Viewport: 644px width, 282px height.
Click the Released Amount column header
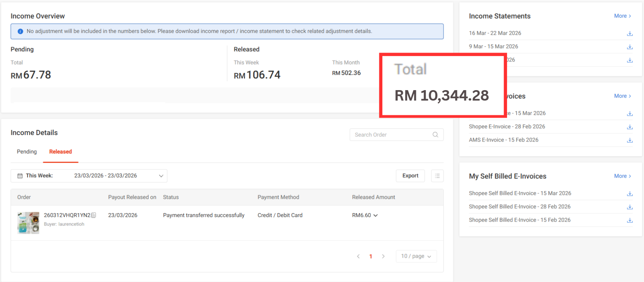click(373, 197)
